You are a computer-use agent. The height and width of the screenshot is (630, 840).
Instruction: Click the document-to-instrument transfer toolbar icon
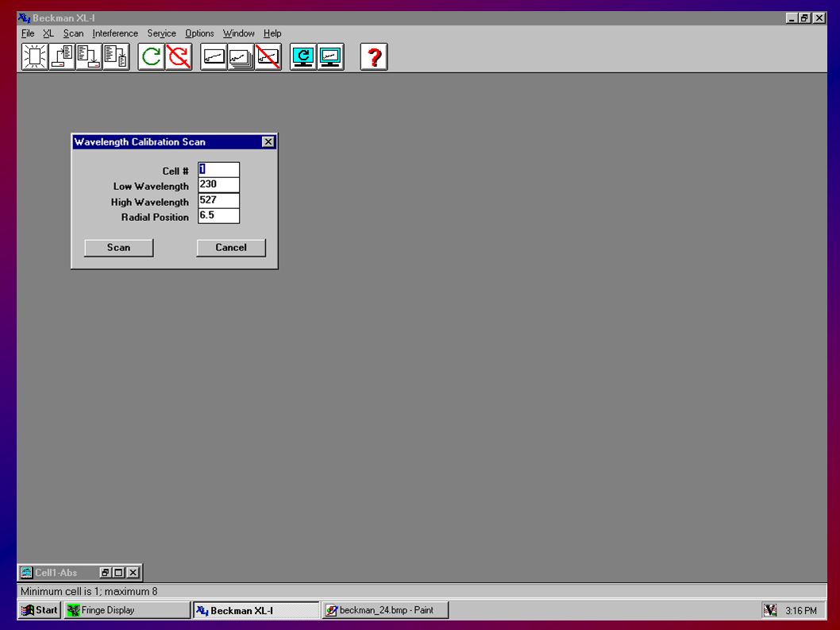89,57
